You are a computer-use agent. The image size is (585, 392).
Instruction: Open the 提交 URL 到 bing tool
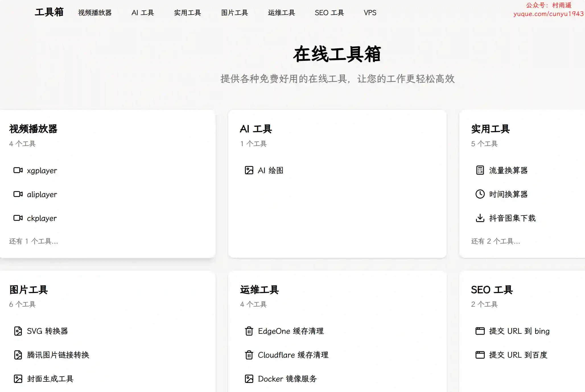(519, 331)
